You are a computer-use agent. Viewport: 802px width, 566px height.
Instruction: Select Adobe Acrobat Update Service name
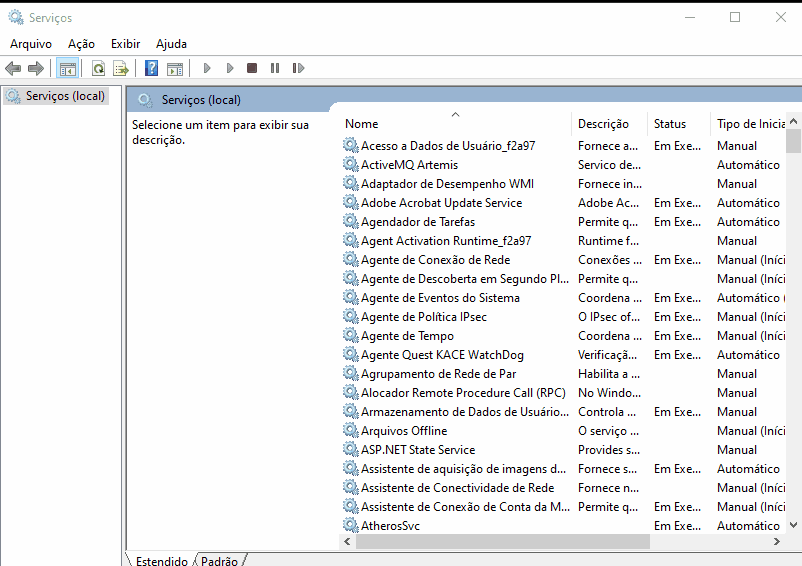[441, 202]
